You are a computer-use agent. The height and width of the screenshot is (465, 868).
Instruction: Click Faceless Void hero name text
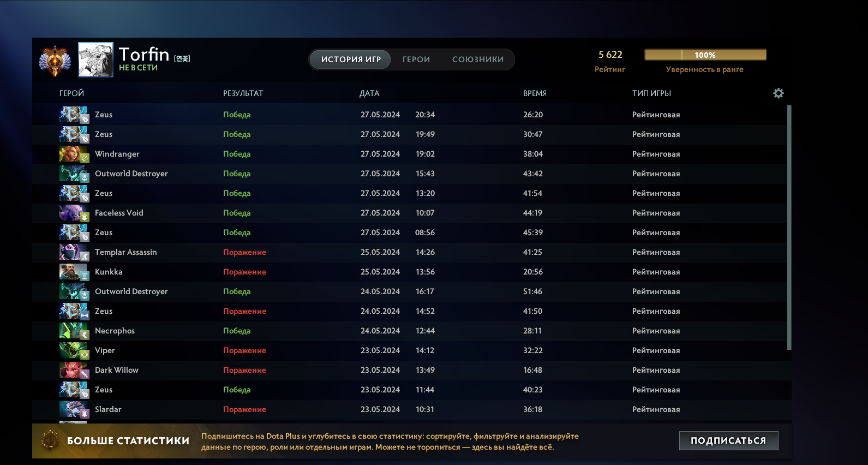point(119,213)
